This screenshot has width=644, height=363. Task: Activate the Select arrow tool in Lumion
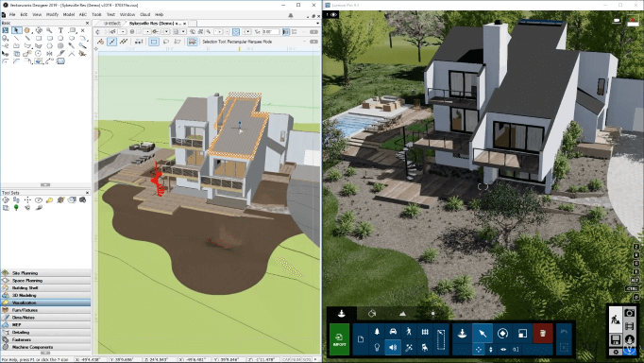click(483, 334)
